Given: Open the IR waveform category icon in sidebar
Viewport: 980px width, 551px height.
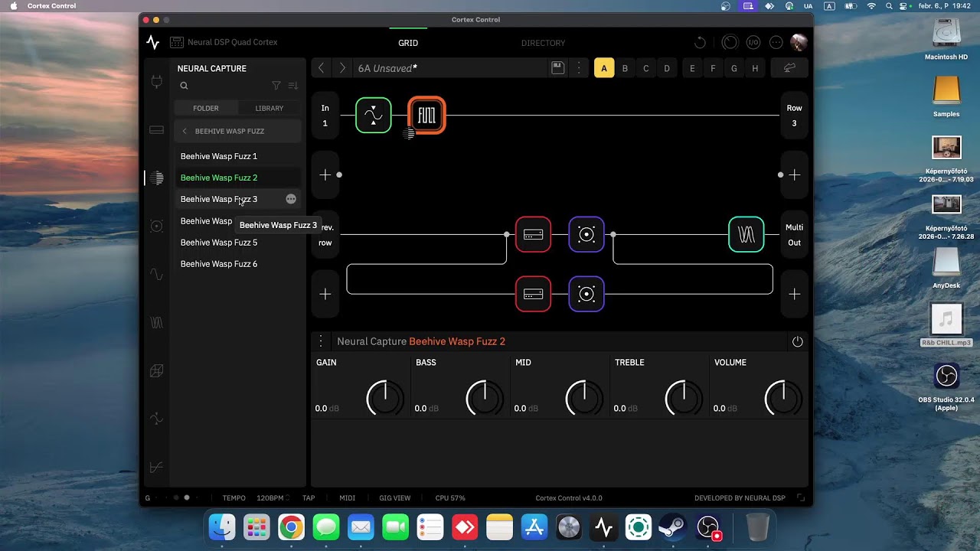Looking at the screenshot, I should coord(157,323).
